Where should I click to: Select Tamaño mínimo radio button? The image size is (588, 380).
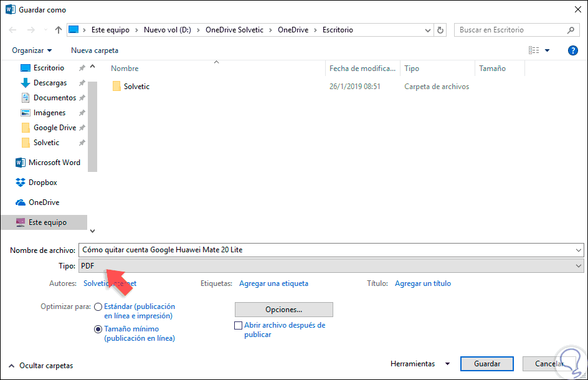pos(98,329)
